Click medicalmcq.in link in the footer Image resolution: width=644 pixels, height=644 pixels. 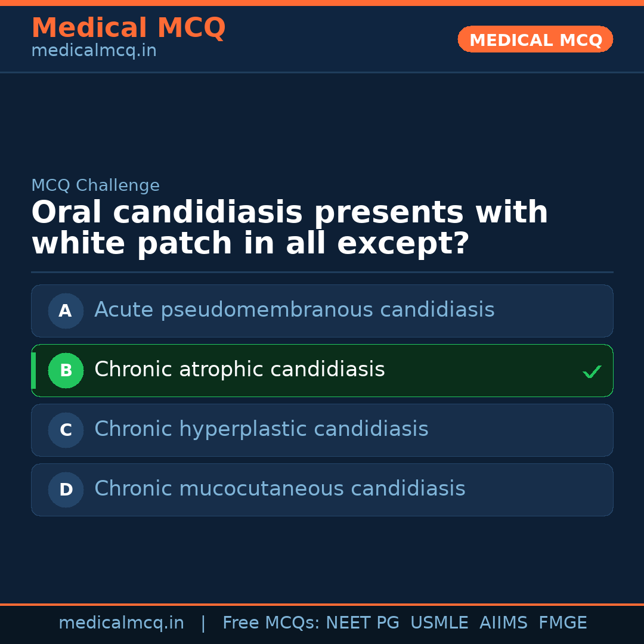pyautogui.click(x=121, y=623)
